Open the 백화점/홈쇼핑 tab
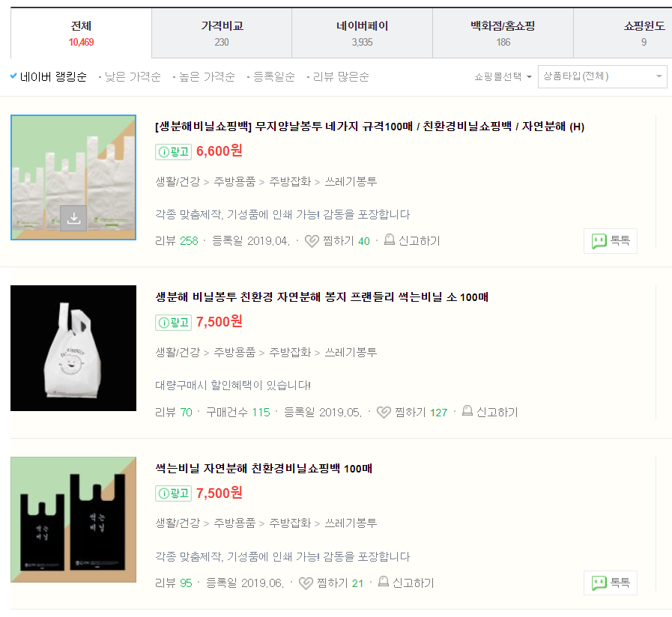This screenshot has height=617, width=672. coord(503,33)
